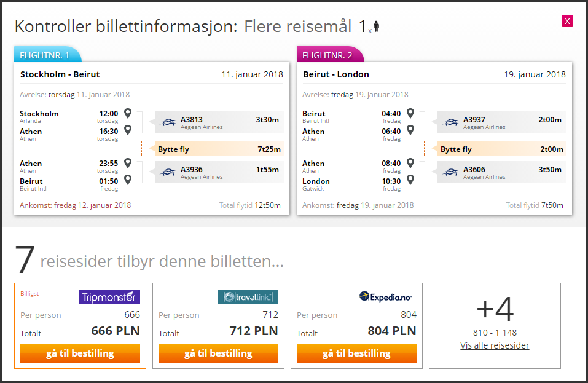This screenshot has width=588, height=383.
Task: Click the Expedia.no logo
Action: click(x=385, y=297)
